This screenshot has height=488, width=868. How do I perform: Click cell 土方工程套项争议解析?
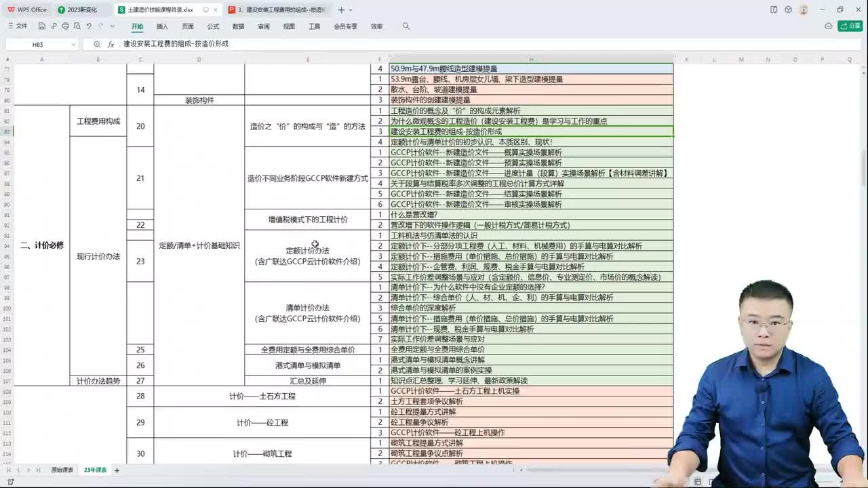pos(531,401)
